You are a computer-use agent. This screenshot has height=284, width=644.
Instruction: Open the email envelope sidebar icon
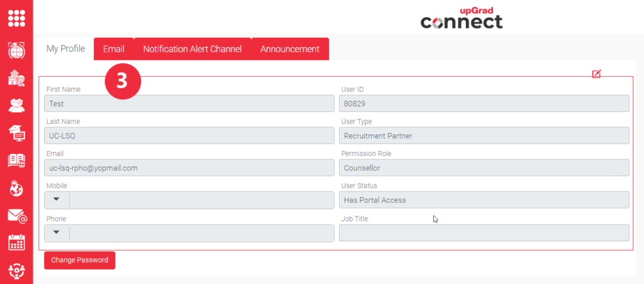point(17,216)
